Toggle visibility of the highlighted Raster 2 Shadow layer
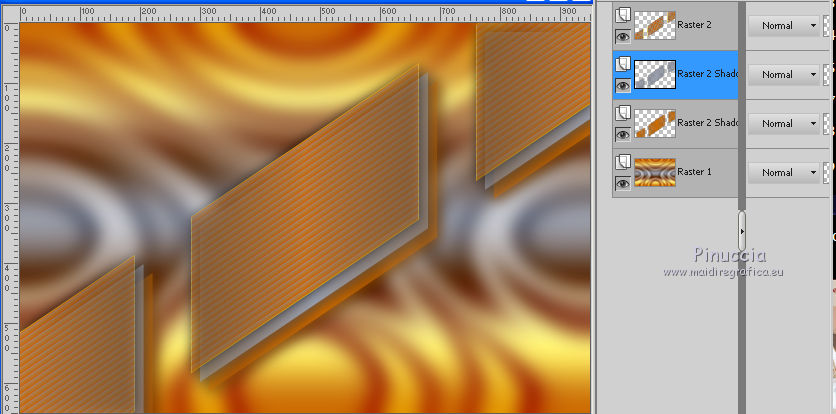Viewport: 836px width, 414px height. click(x=623, y=85)
